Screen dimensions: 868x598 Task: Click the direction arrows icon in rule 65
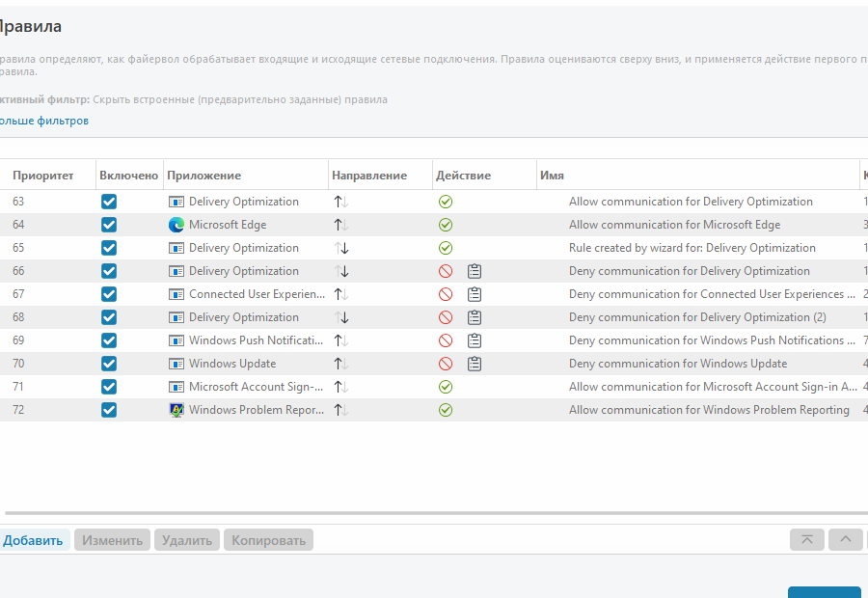341,248
